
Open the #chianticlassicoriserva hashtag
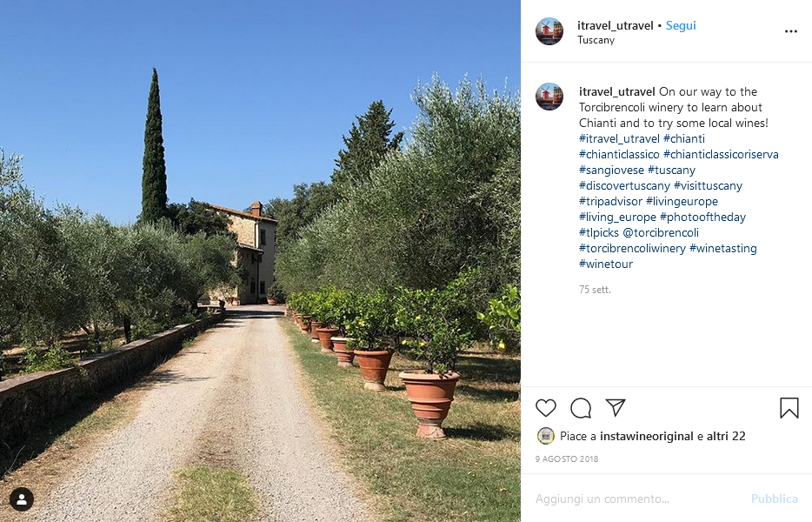[x=721, y=154]
